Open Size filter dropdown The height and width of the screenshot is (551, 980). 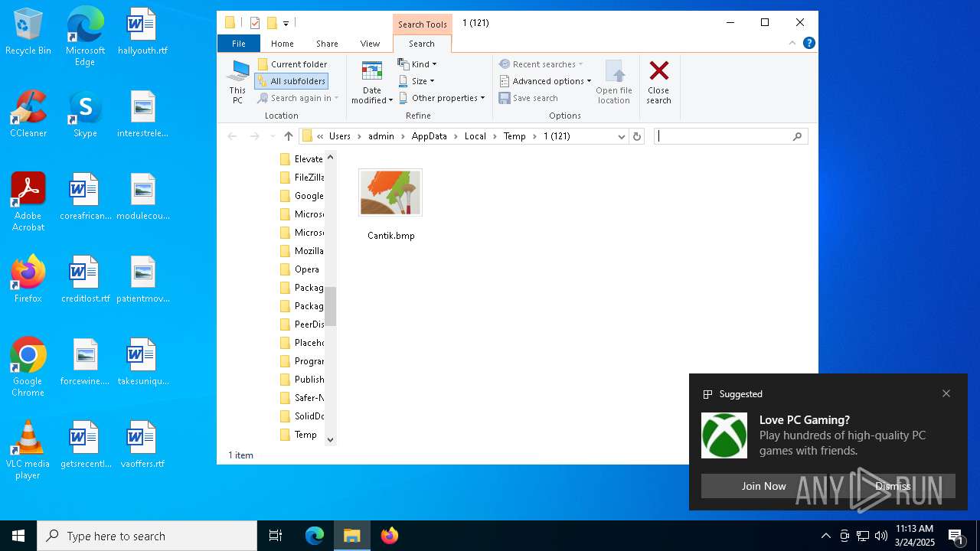[x=416, y=81]
